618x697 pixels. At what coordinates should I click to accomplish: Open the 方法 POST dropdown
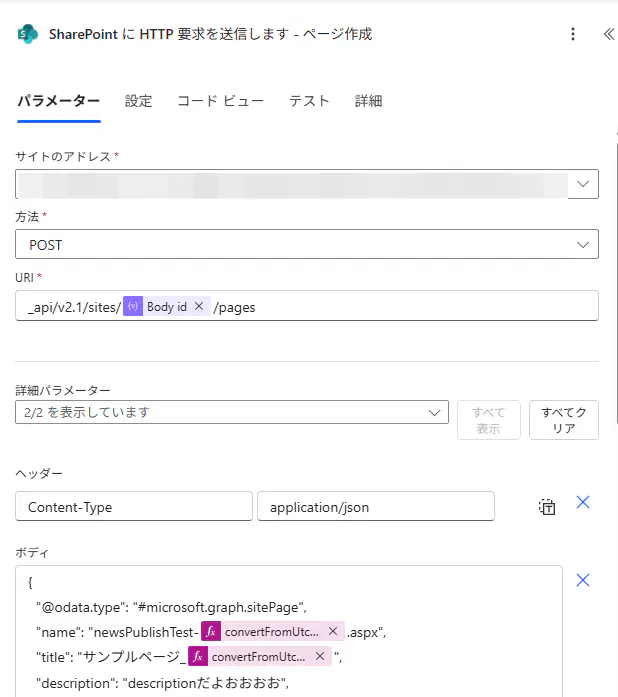click(x=307, y=244)
